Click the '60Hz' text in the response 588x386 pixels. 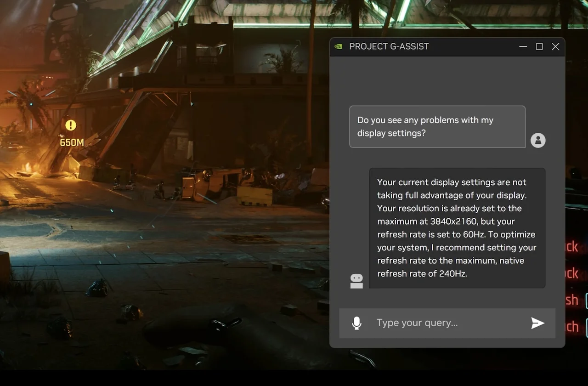(474, 234)
